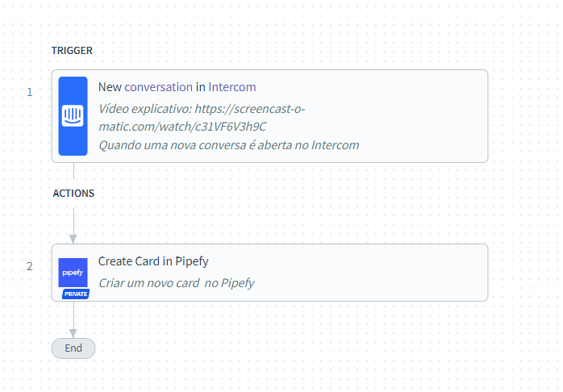This screenshot has width=563, height=392.
Task: Click empty space inside the Pipefy action card
Action: click(359, 273)
